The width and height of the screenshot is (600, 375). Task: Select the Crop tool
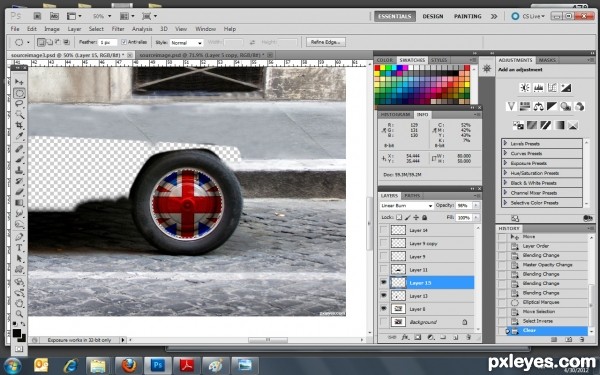point(19,125)
